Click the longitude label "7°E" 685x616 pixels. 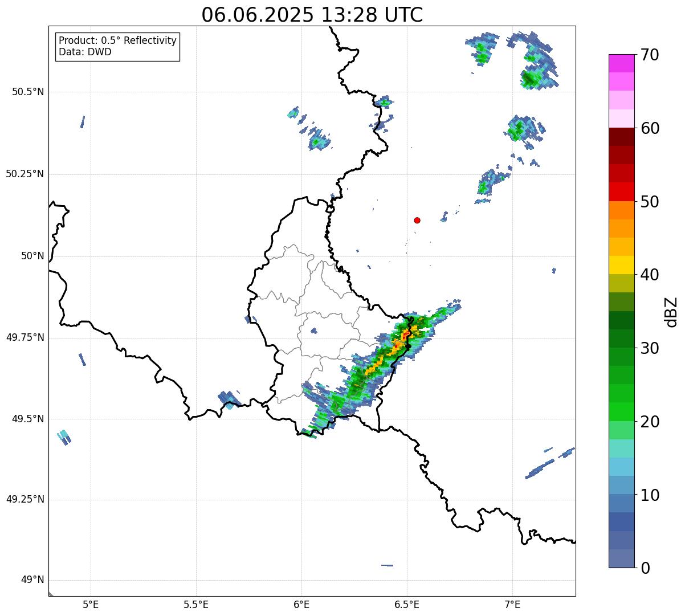(513, 605)
